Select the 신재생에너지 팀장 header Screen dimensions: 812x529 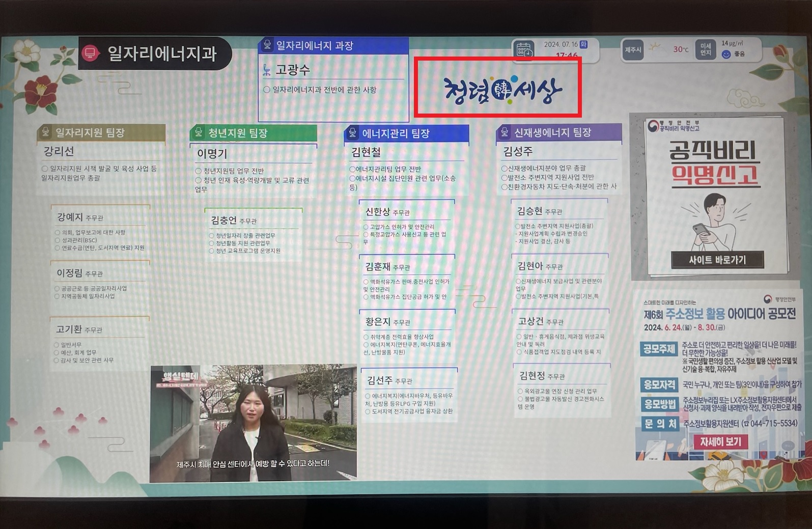(558, 132)
